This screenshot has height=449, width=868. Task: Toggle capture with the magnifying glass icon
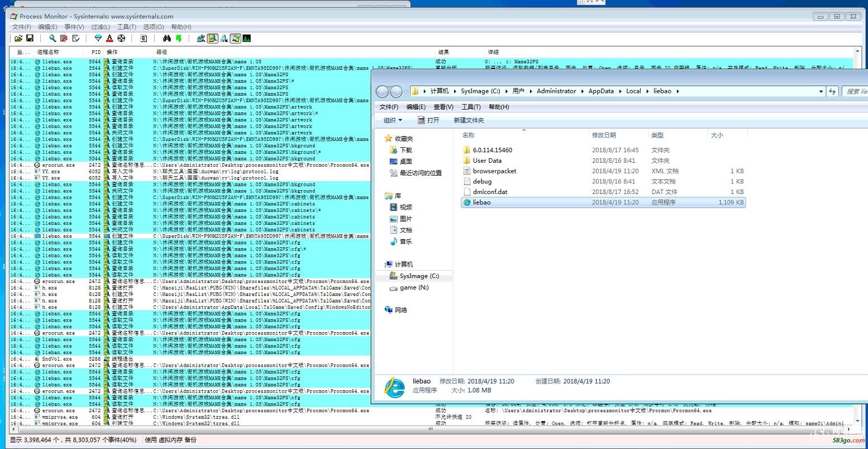(x=52, y=39)
